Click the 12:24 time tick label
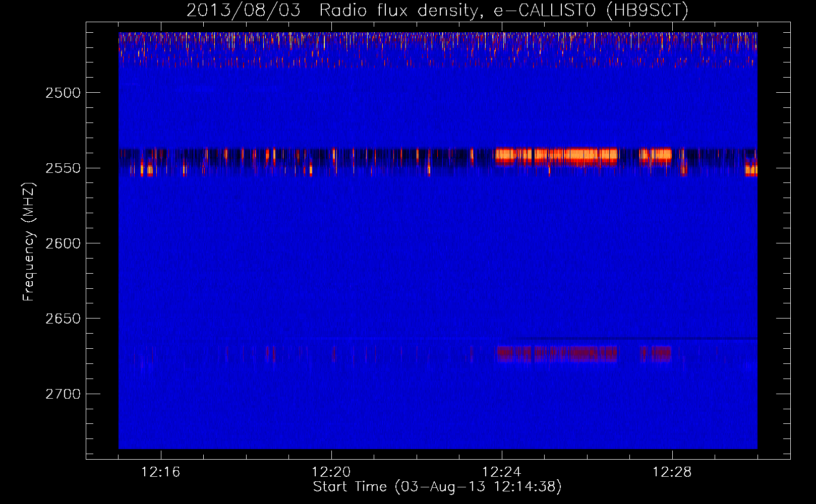816x504 pixels. 502,472
